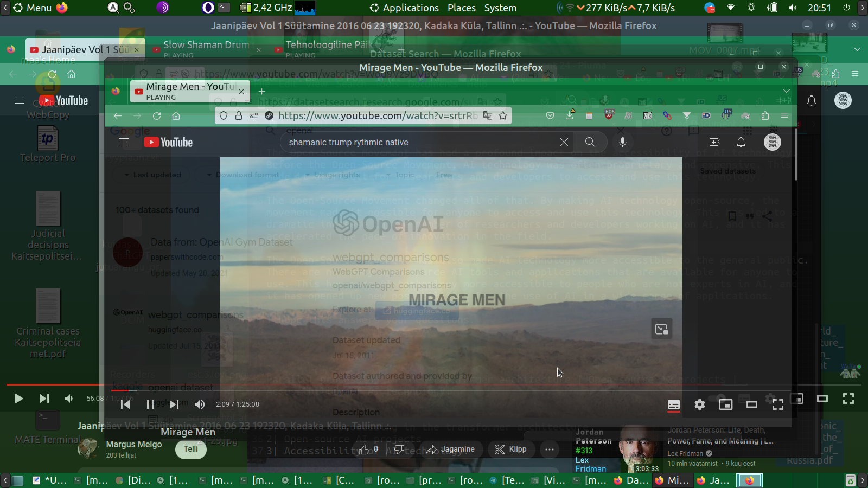Go to home page in Mirage Men window
The height and width of the screenshot is (488, 868).
tap(176, 115)
